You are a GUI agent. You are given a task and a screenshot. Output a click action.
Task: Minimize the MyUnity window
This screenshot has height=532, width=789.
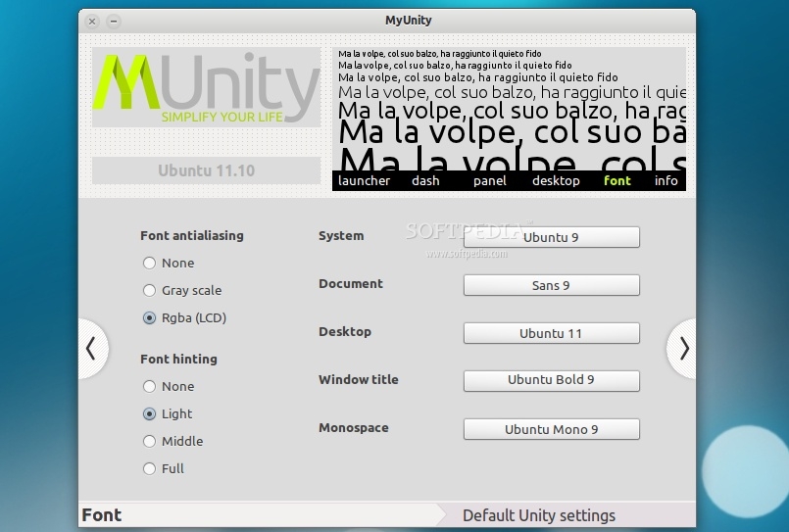(114, 22)
